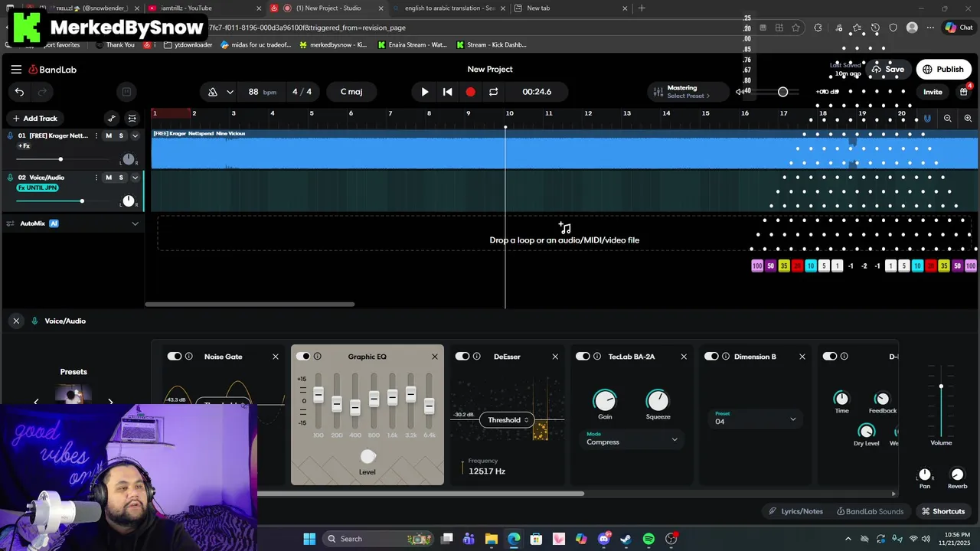Open the gift rewards icon
Viewport: 980px width, 551px height.
click(964, 92)
